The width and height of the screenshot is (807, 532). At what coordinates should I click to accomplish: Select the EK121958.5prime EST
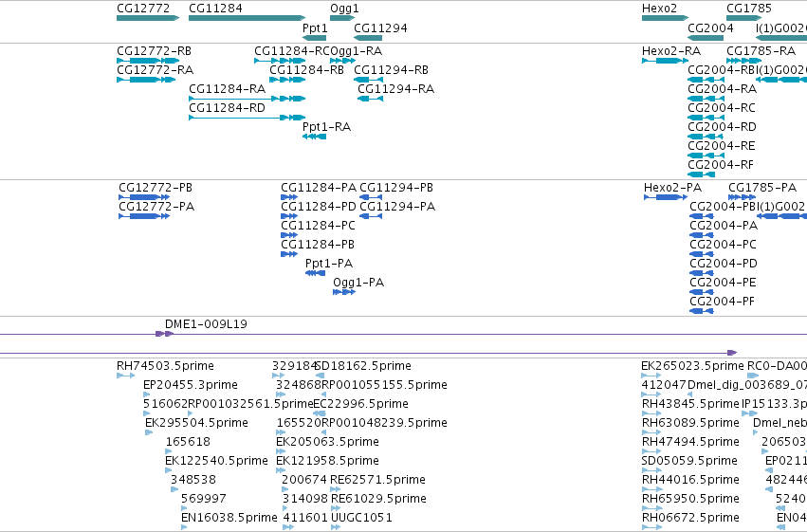[281, 470]
